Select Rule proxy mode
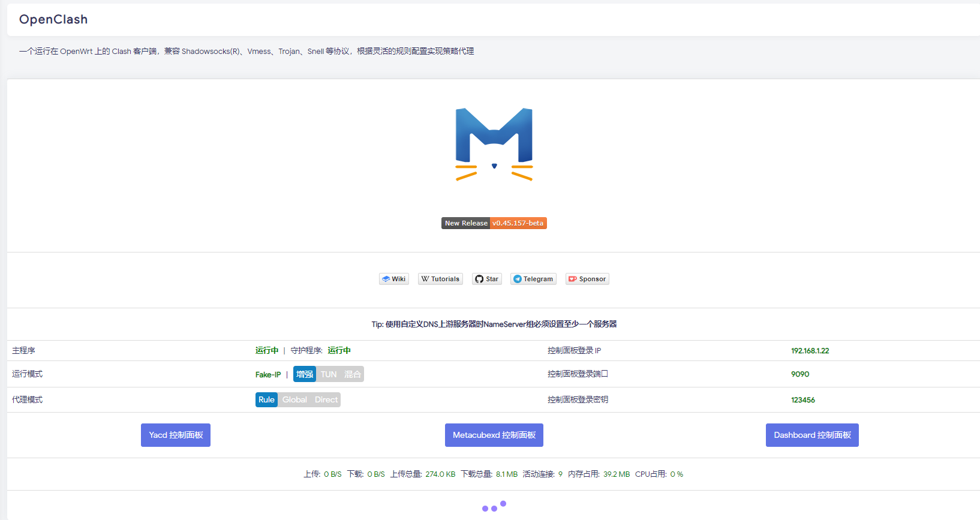Viewport: 980px width, 520px height. point(266,399)
